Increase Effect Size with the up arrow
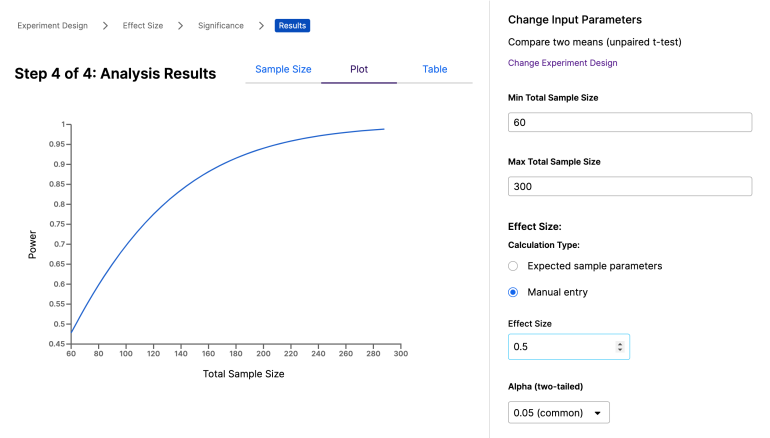Screen dimensions: 770x438 pyautogui.click(x=620, y=343)
